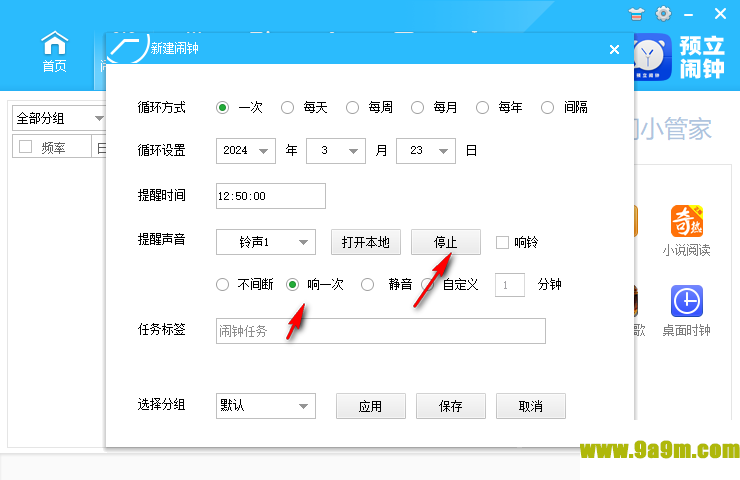This screenshot has height=480, width=740.
Task: Click the 停止 button
Action: (446, 242)
